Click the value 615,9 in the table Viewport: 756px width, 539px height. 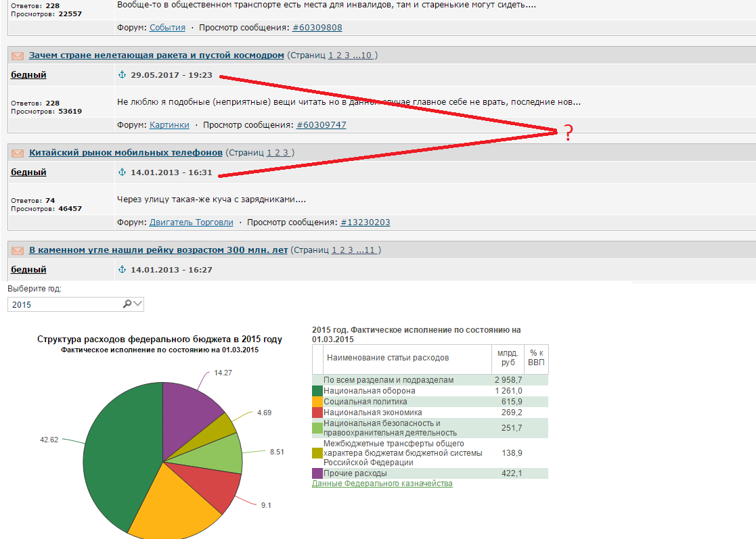[x=512, y=402]
